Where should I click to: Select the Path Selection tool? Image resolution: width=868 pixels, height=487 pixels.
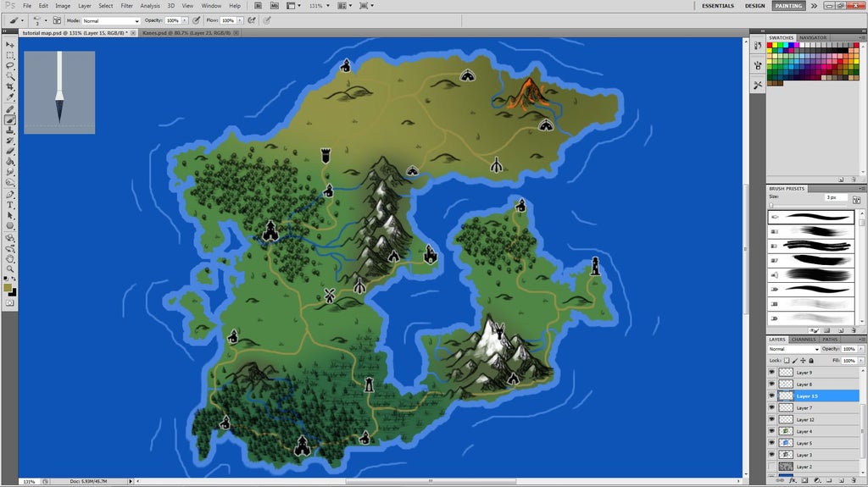[10, 216]
